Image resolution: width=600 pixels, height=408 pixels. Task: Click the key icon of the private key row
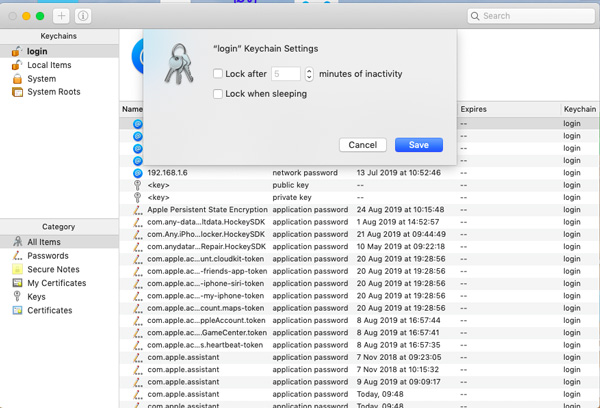click(x=138, y=197)
